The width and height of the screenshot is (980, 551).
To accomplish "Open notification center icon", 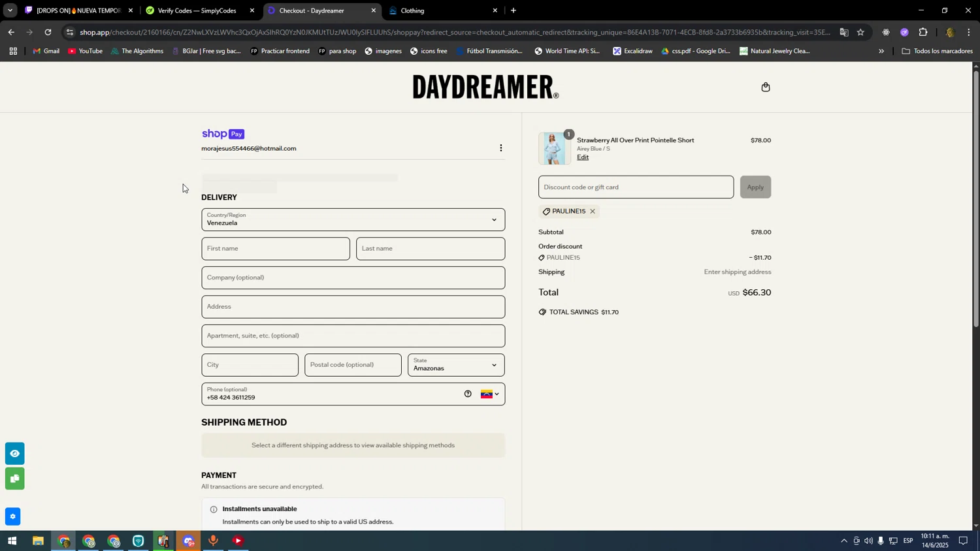I will pyautogui.click(x=963, y=541).
